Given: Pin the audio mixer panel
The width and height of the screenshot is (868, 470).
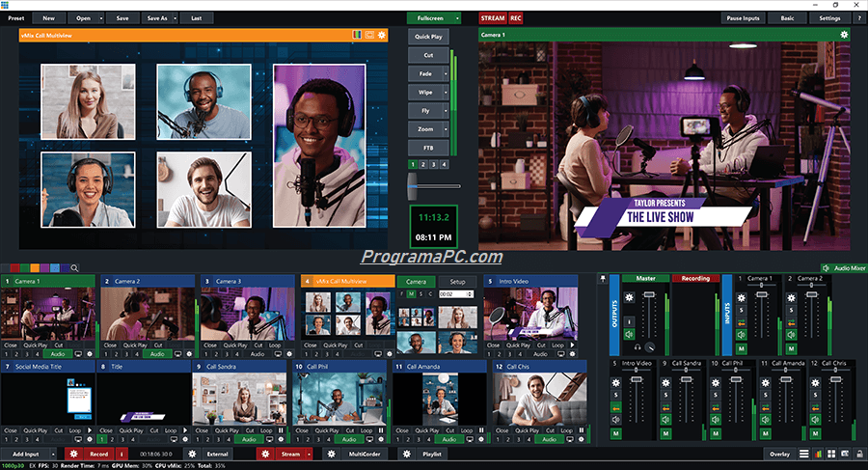Looking at the screenshot, I should [604, 279].
